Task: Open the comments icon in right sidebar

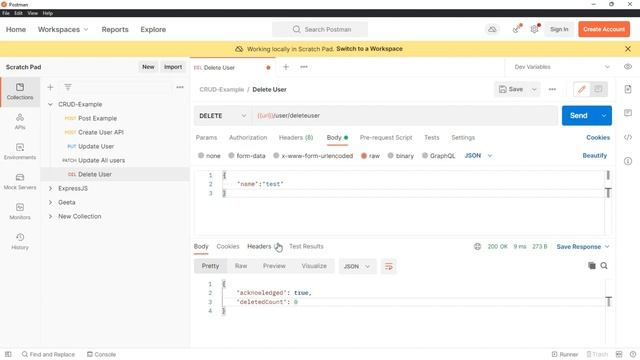Action: tap(628, 113)
